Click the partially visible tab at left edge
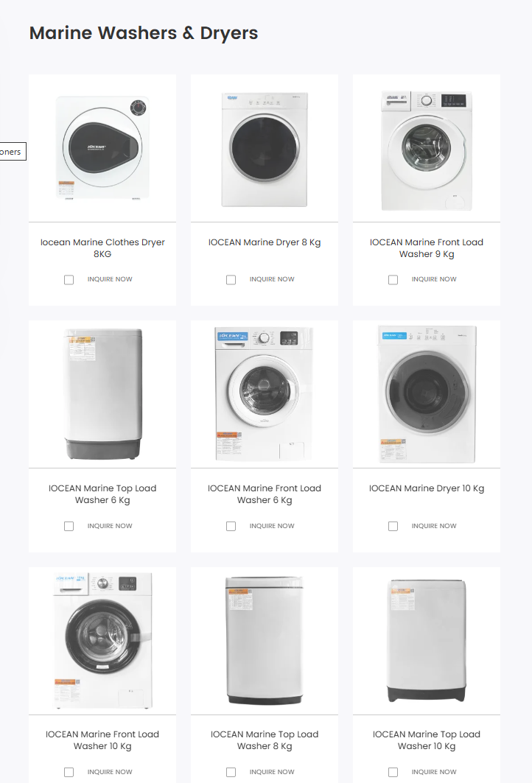This screenshot has width=532, height=783. tap(12, 152)
